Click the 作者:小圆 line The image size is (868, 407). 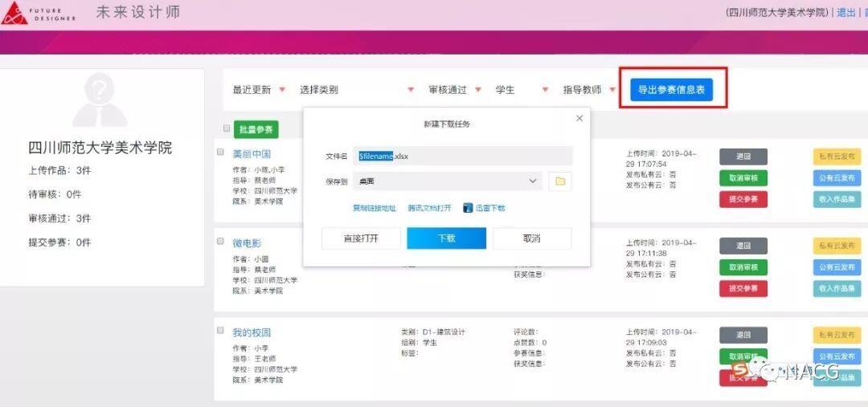point(251,258)
